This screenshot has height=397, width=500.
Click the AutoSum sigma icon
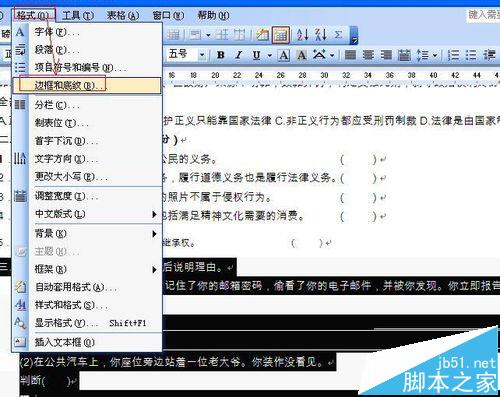click(x=338, y=35)
